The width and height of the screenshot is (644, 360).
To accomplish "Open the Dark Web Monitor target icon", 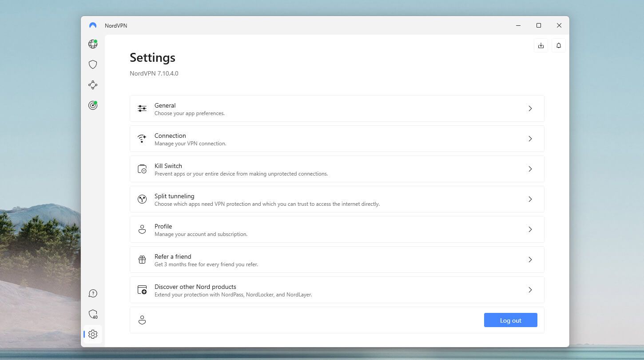I will (93, 105).
